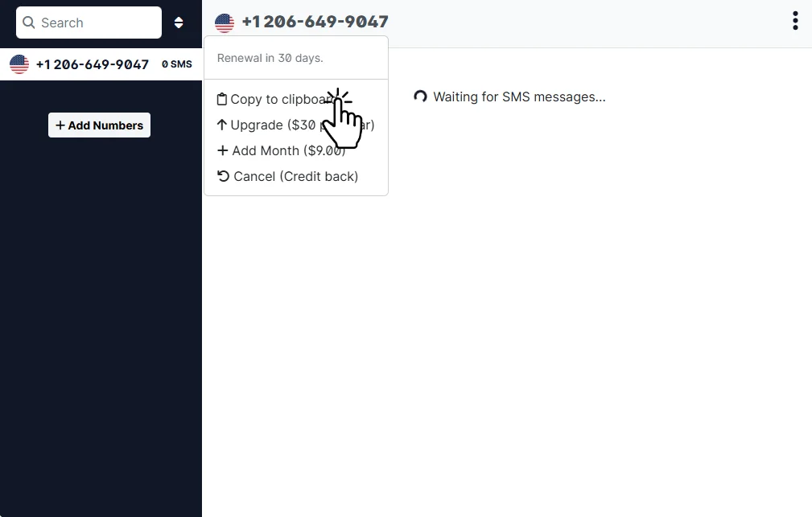Select Cancel (Credit back)
Screen dimensions: 812x517
pyautogui.click(x=287, y=176)
